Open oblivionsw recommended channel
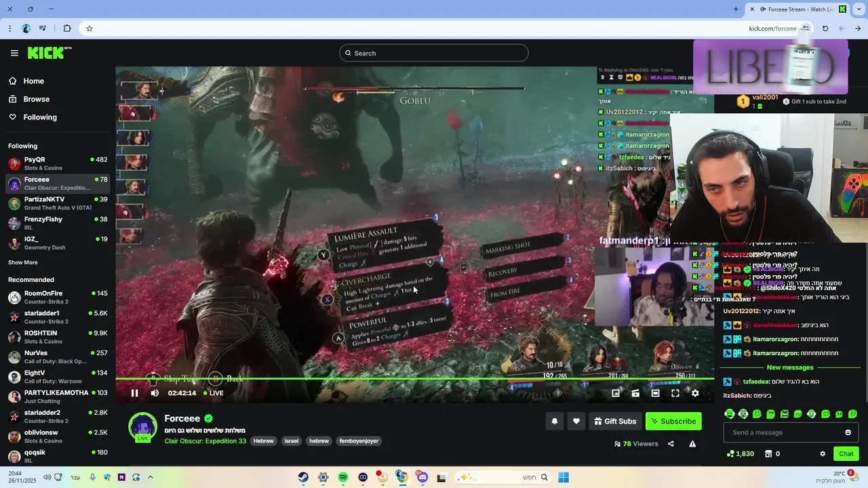This screenshot has height=488, width=868. coord(58,436)
